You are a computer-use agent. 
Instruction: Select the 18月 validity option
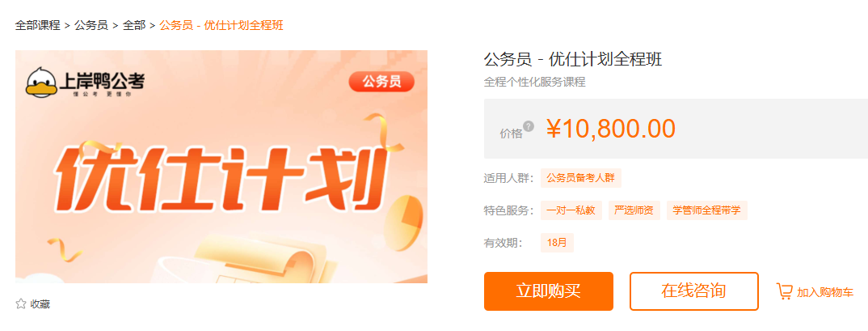pyautogui.click(x=557, y=243)
